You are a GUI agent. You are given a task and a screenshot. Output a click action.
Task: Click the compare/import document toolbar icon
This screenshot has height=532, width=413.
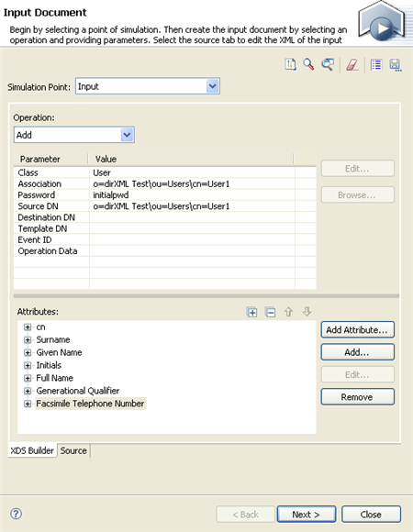(290, 64)
